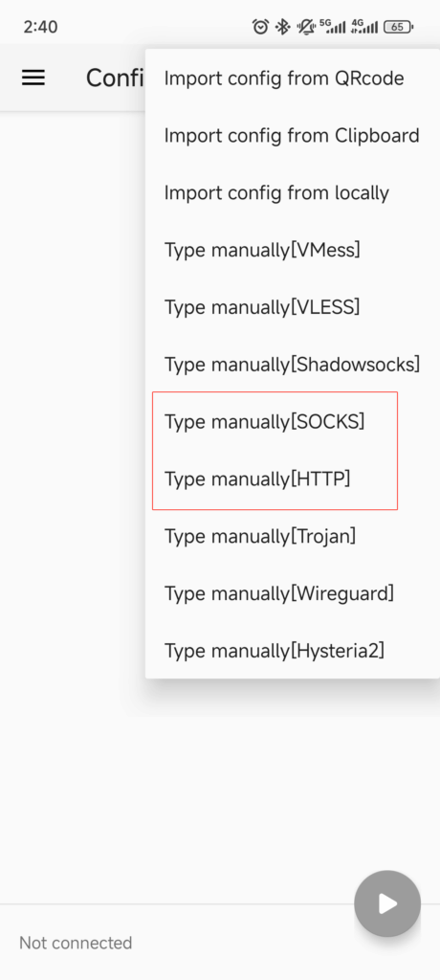Choose Type manually[SOCKS] option
The image size is (440, 980).
pos(293,422)
